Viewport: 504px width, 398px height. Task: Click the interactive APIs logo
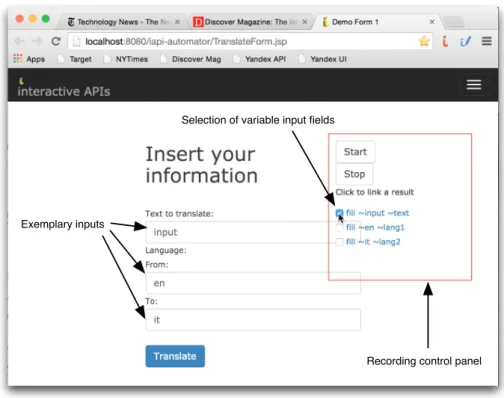tap(64, 88)
